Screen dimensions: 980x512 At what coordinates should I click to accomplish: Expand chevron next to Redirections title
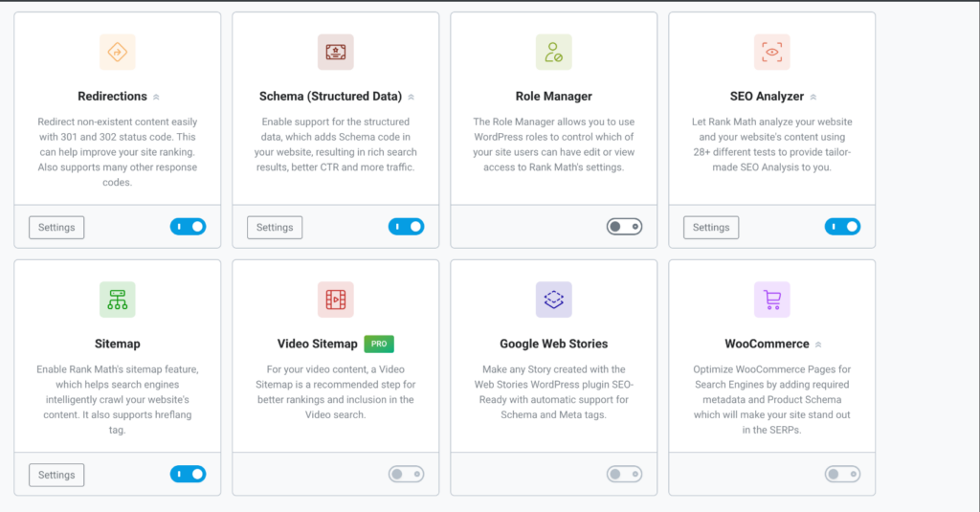(156, 97)
